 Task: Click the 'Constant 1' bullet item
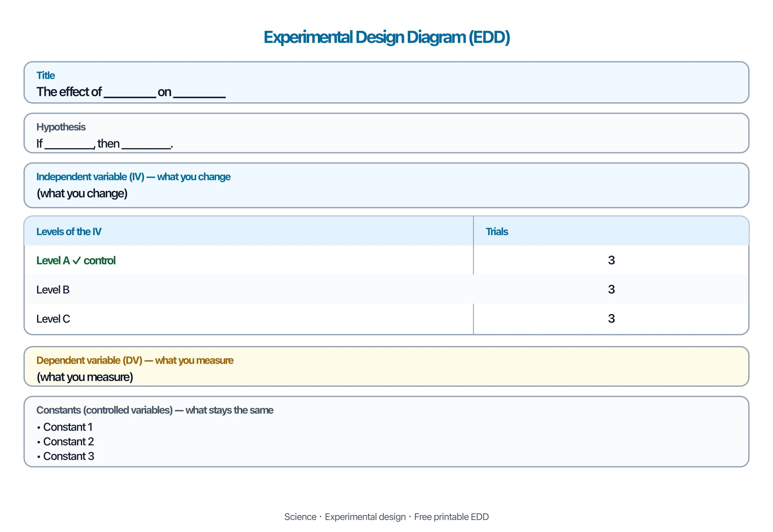coord(65,427)
